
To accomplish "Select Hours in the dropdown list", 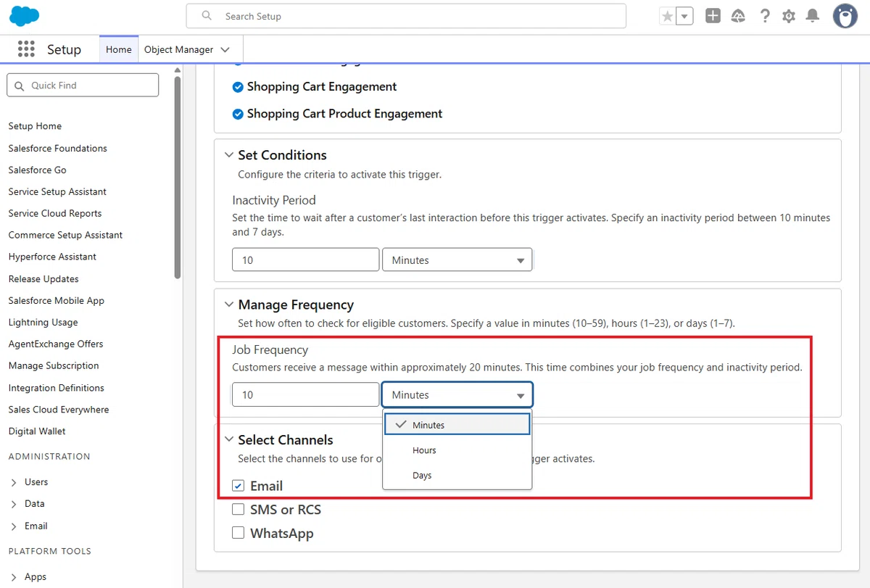I will click(x=457, y=450).
